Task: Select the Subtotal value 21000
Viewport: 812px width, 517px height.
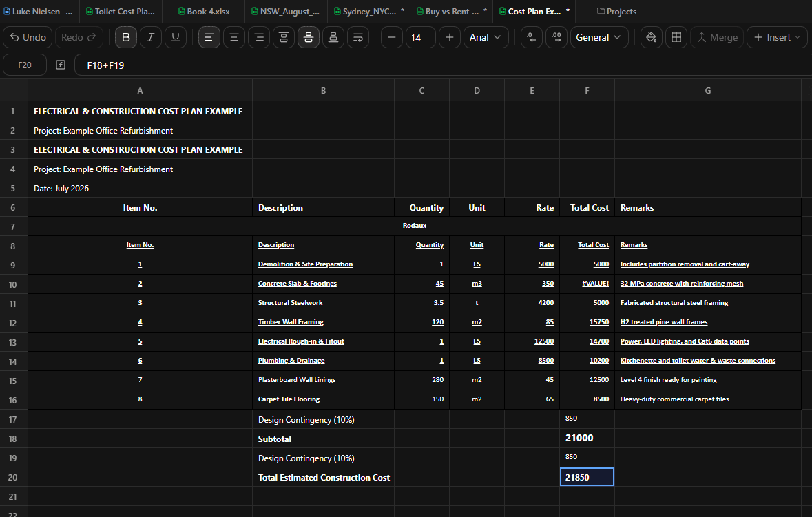Action: click(x=587, y=439)
